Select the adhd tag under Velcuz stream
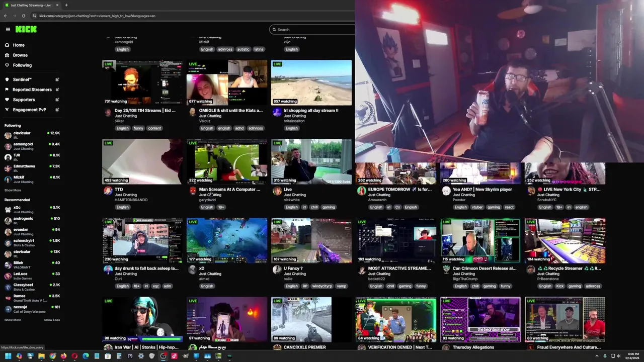Screen dimensions: 644x362 pyautogui.click(x=239, y=128)
